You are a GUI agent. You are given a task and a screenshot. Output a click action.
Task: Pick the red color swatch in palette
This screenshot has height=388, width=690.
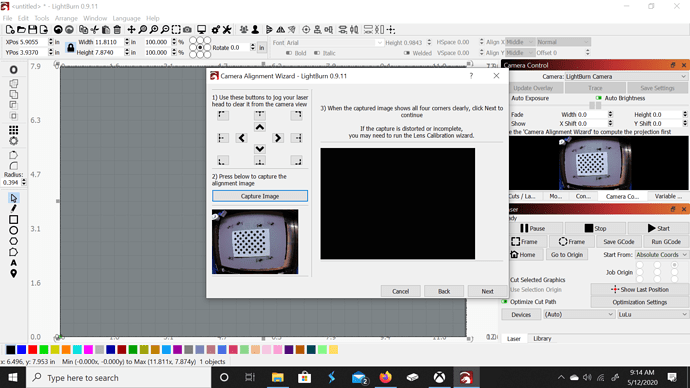coord(33,350)
